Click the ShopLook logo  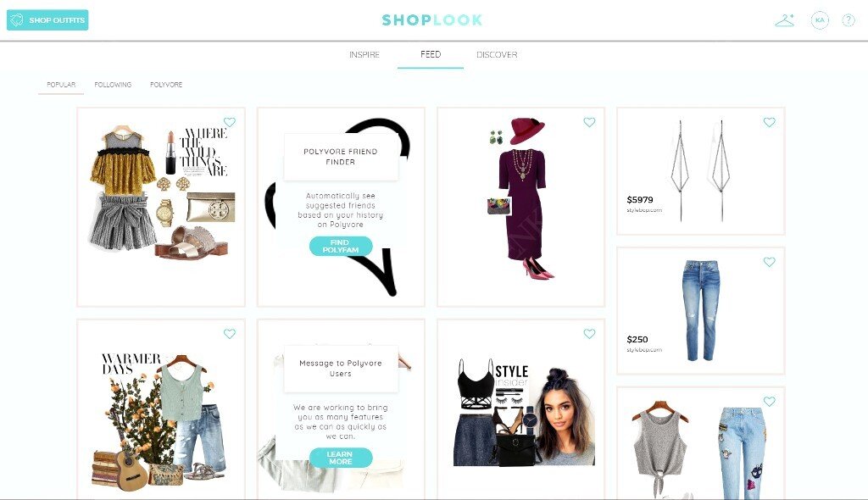(x=432, y=20)
